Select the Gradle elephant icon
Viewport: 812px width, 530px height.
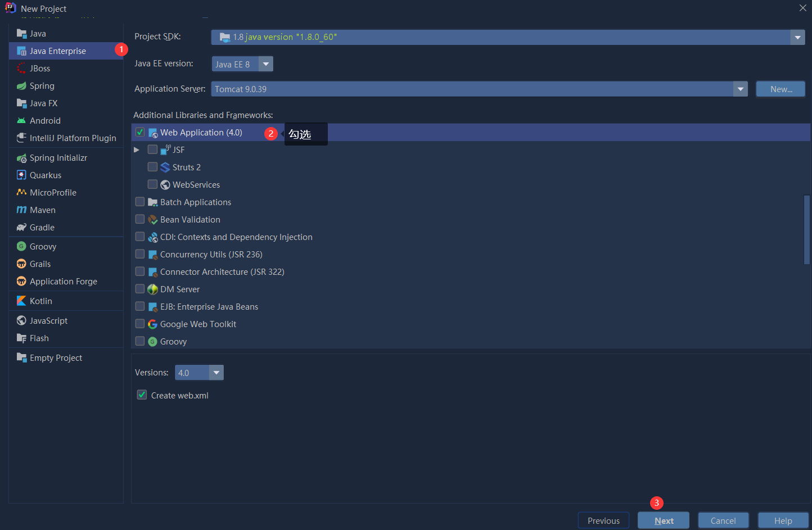pos(21,228)
